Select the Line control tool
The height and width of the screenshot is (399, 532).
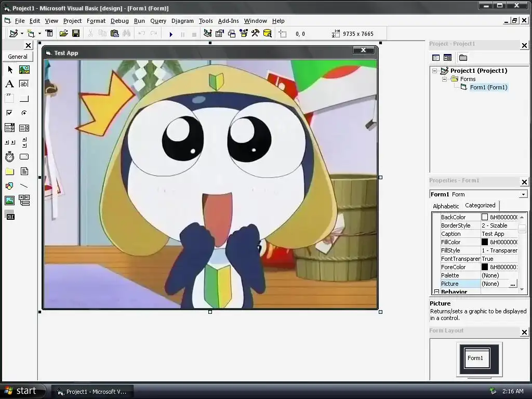(24, 186)
